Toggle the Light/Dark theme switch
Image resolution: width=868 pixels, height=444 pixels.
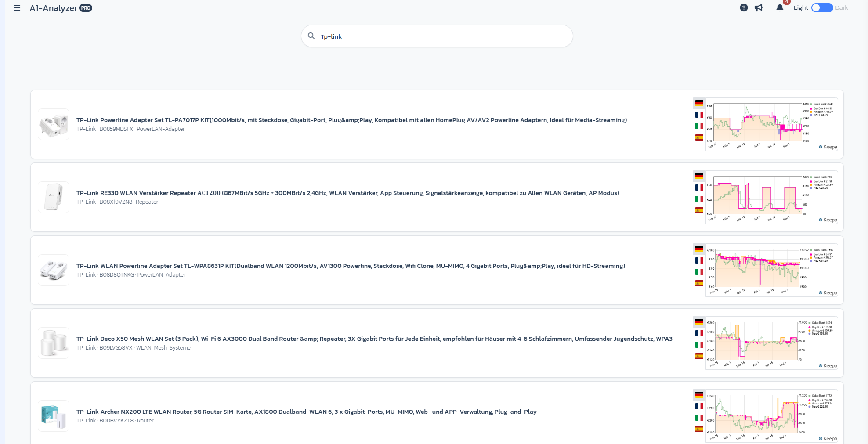822,7
